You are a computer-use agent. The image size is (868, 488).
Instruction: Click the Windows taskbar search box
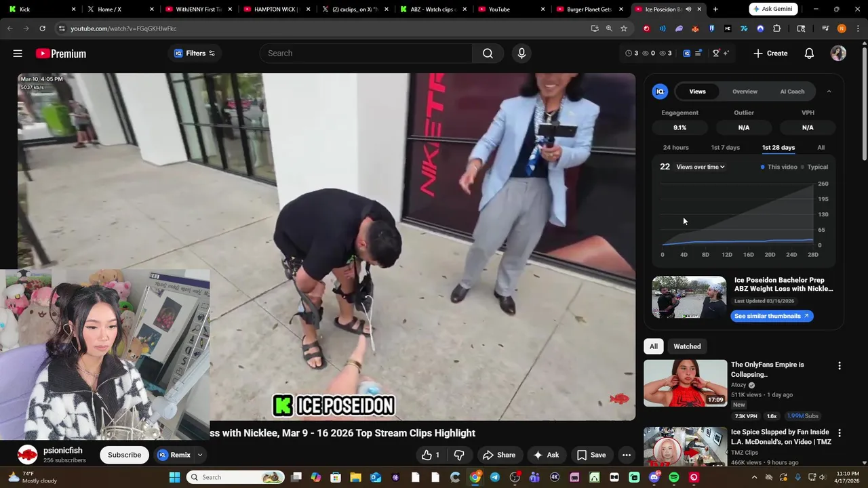[236, 477]
